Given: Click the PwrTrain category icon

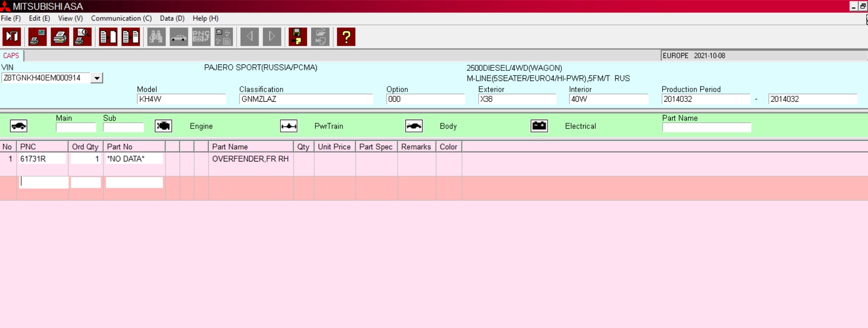Looking at the screenshot, I should [289, 126].
